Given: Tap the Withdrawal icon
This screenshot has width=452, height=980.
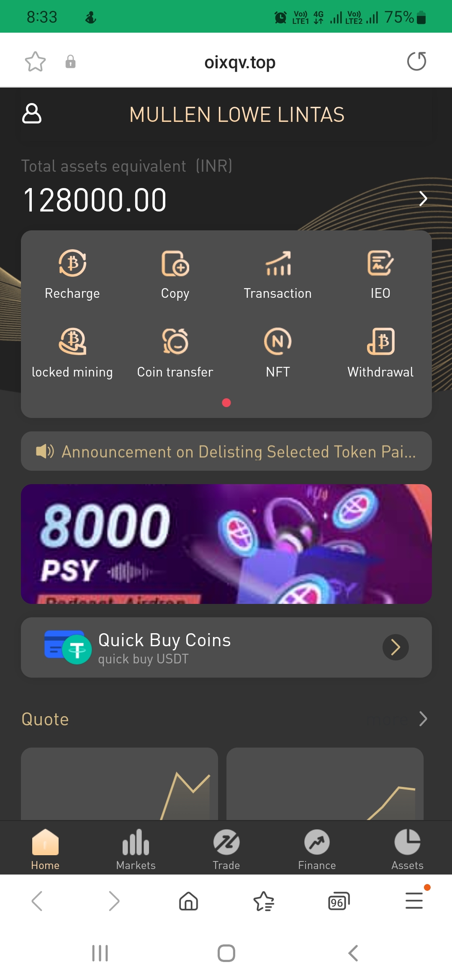Looking at the screenshot, I should click(x=380, y=341).
